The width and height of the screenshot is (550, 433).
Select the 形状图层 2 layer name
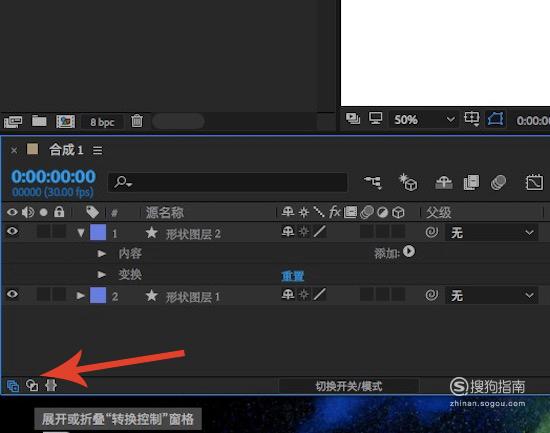(193, 234)
